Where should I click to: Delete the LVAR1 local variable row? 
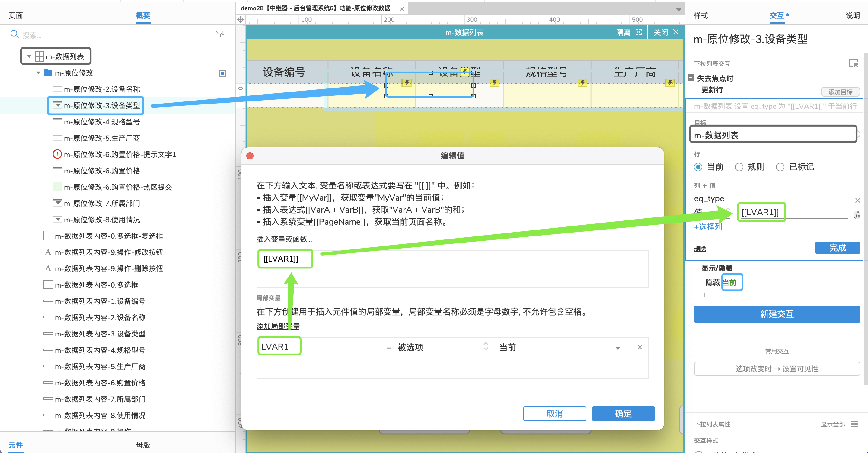[x=640, y=347]
